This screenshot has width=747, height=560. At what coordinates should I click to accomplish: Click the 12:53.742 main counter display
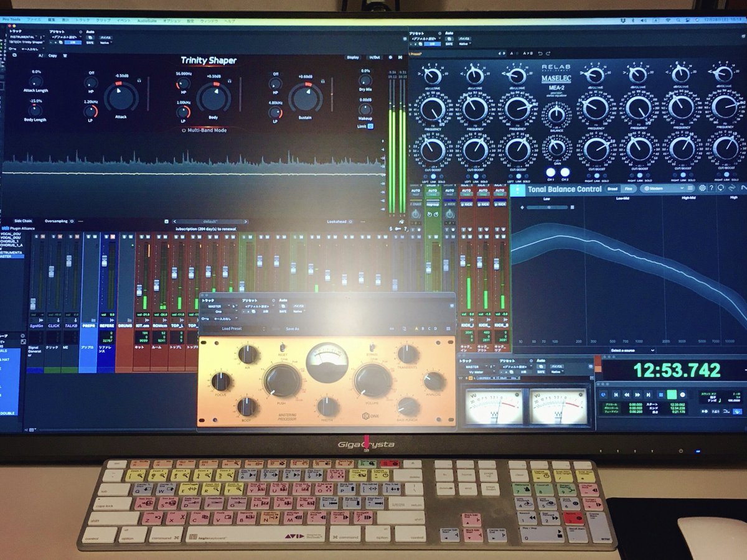[677, 371]
